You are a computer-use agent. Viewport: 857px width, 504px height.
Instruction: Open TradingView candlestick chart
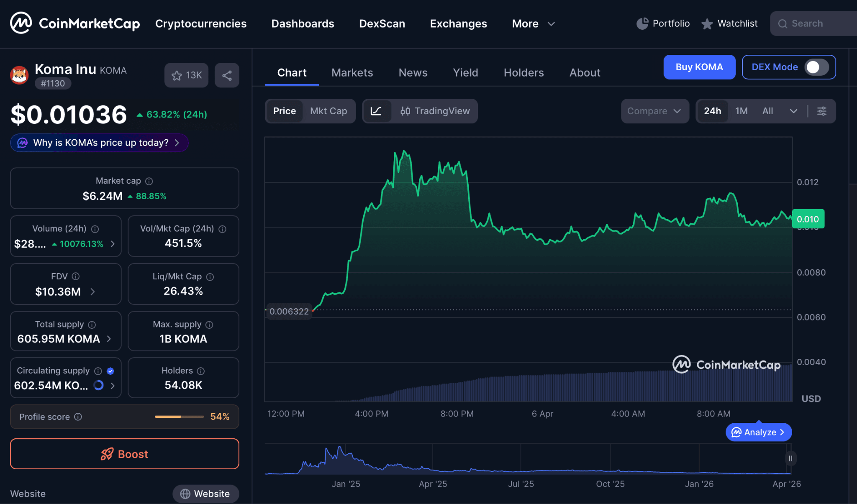(435, 111)
